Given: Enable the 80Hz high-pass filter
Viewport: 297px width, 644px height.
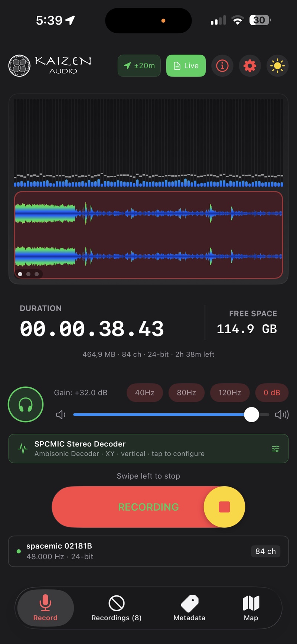Looking at the screenshot, I should click(186, 393).
